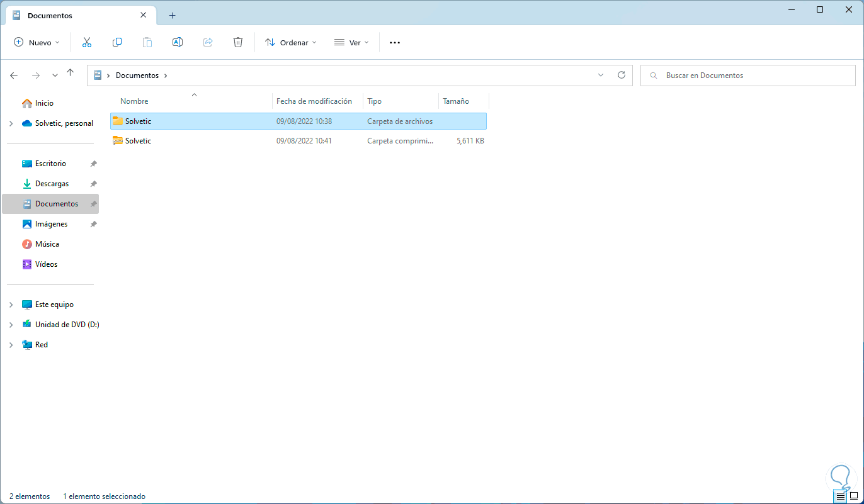
Task: Go forward with the right arrow
Action: pos(36,76)
